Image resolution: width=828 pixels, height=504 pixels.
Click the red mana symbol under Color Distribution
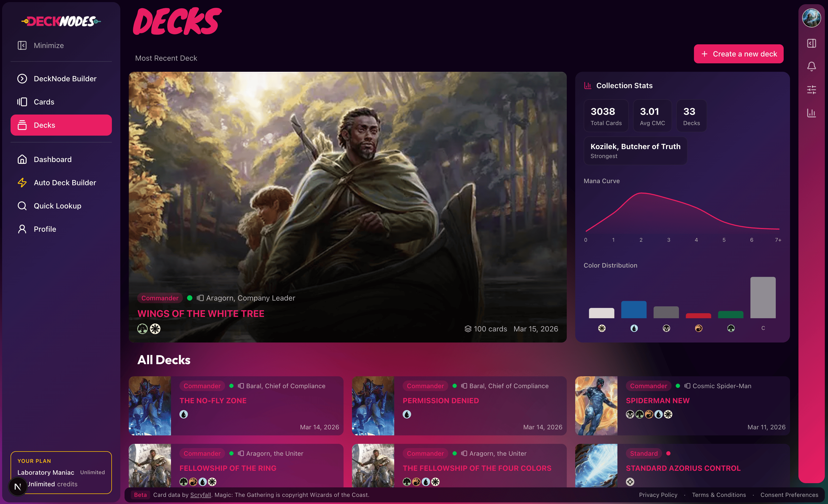point(698,328)
